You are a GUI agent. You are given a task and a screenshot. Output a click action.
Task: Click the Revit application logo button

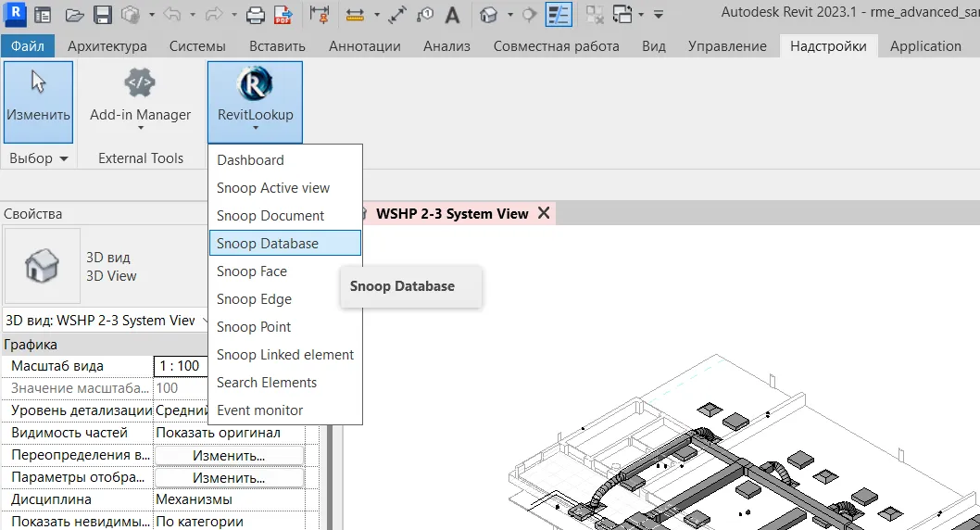point(15,13)
